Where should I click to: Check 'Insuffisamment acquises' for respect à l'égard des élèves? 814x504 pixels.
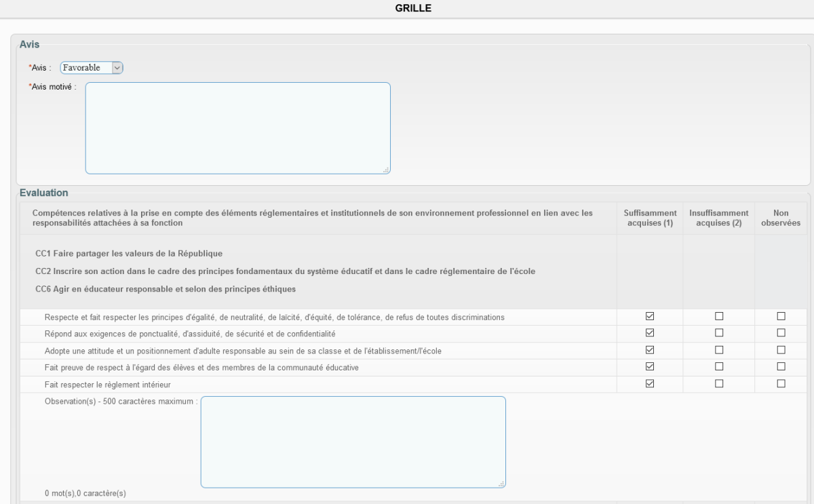[719, 367]
